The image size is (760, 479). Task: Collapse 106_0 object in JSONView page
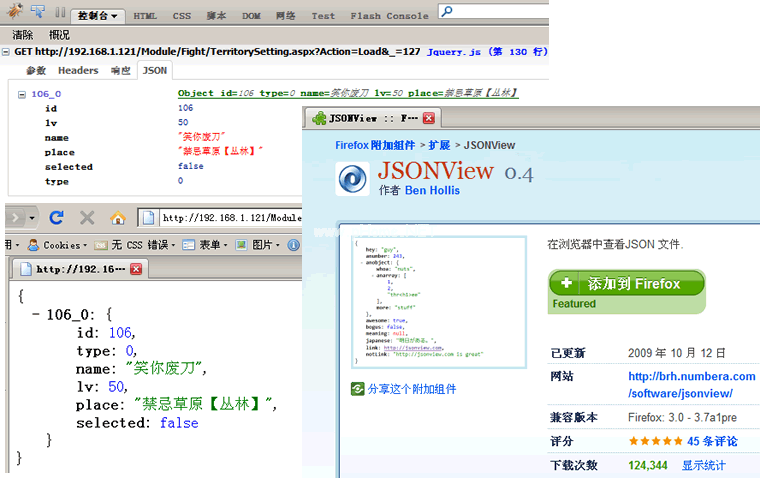click(37, 313)
